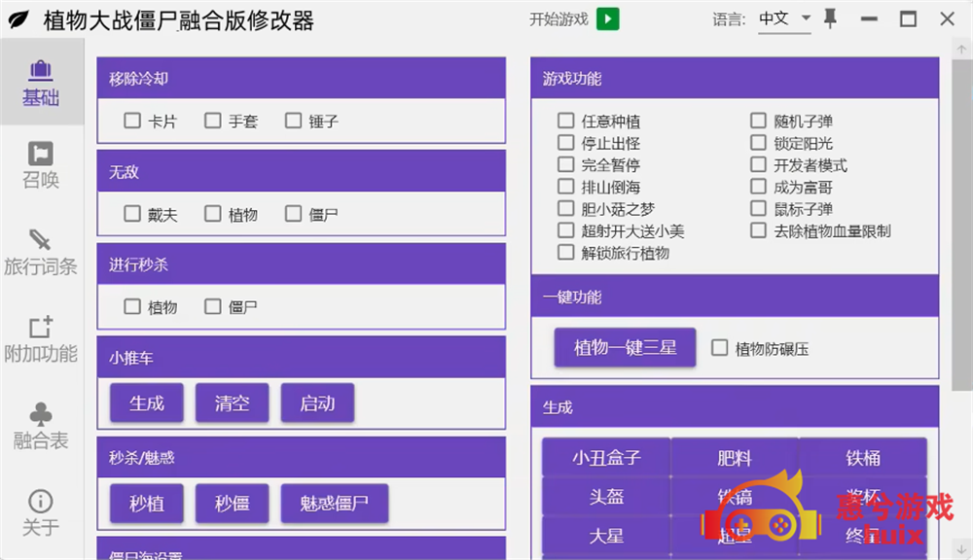
Task: Enable the 卡片 cooldown removal checkbox
Action: (x=133, y=122)
